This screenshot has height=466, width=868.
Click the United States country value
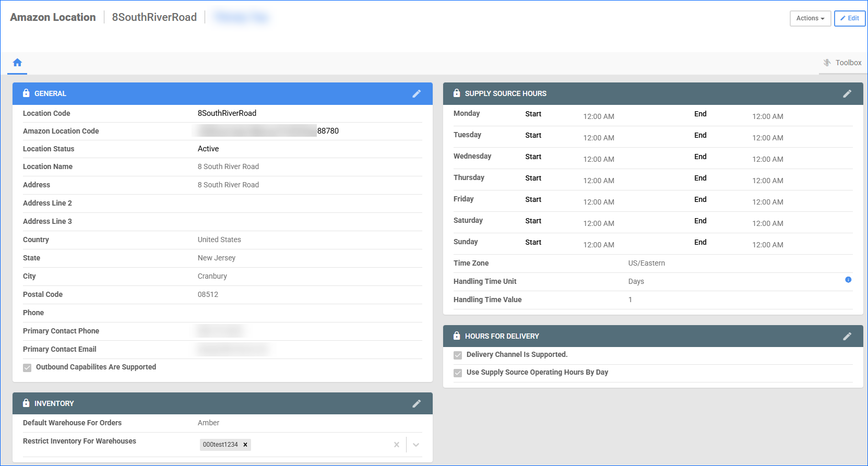[x=219, y=240]
